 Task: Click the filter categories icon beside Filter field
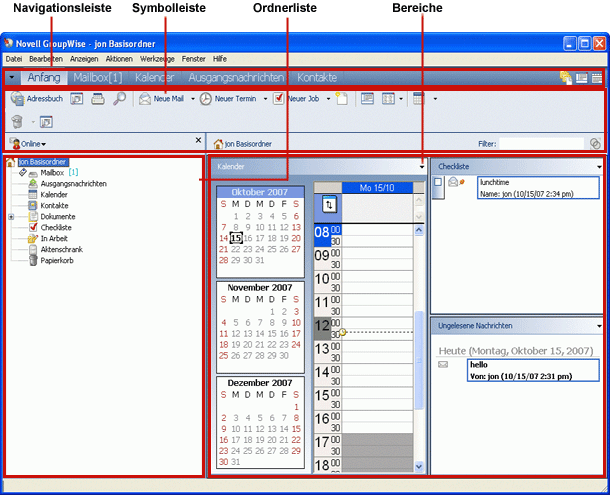595,144
